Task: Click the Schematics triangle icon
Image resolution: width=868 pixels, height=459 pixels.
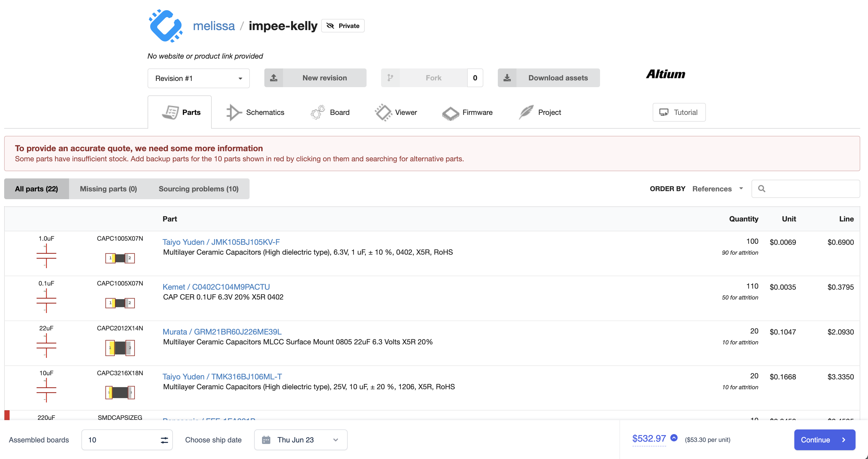Action: [x=234, y=112]
